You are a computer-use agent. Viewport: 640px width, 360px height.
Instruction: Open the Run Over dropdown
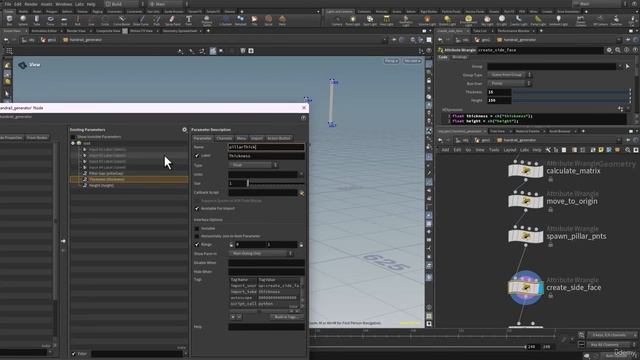(509, 83)
